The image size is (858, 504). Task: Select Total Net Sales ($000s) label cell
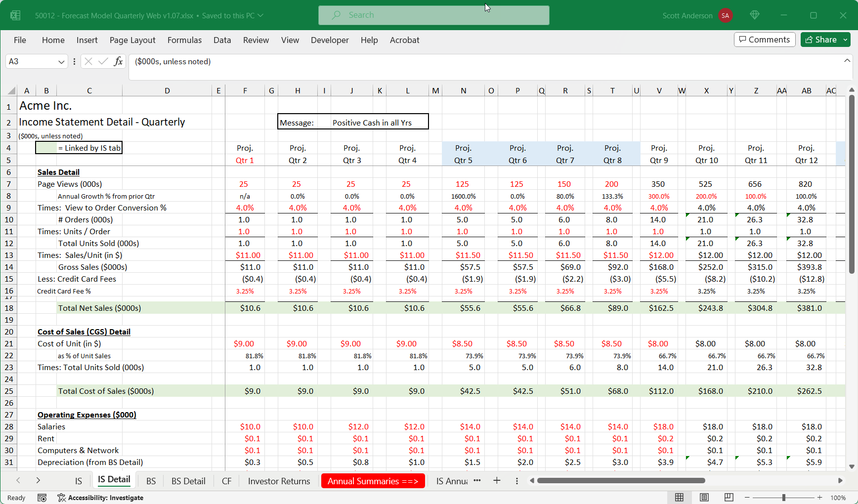100,308
